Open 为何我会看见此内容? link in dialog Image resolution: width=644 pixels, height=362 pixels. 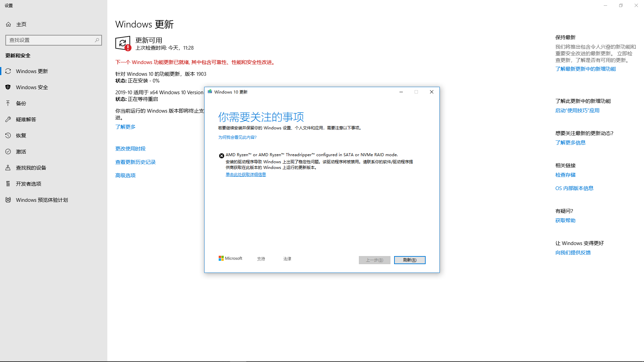(x=237, y=137)
